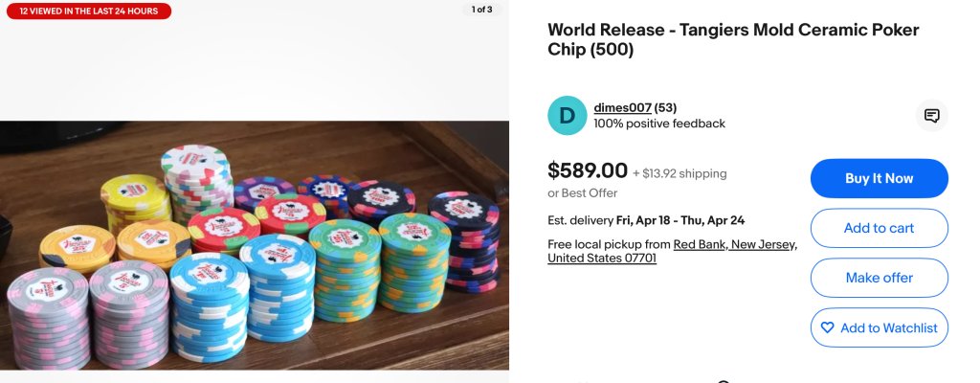Viewport: 980px width, 383px height.
Task: Click the 100% positive feedback text
Action: click(658, 124)
